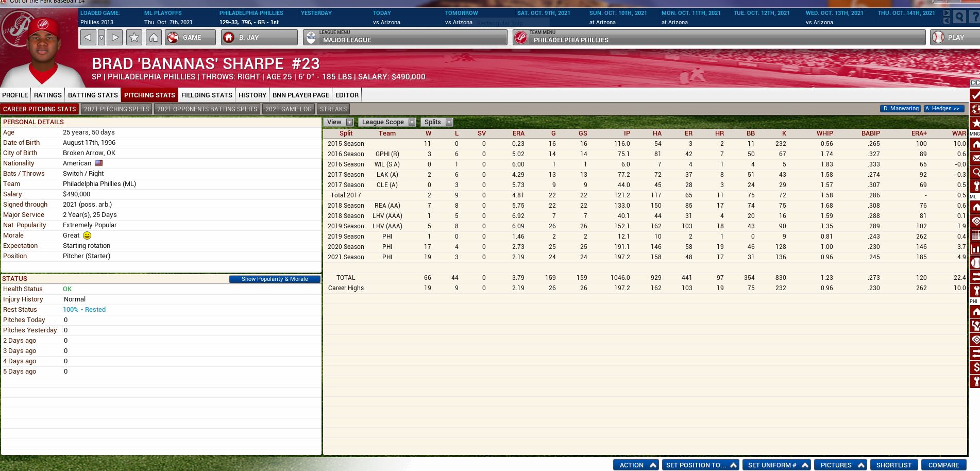Screen dimensions: 980x471
Task: Open the League Scope dropdown
Action: 386,122
